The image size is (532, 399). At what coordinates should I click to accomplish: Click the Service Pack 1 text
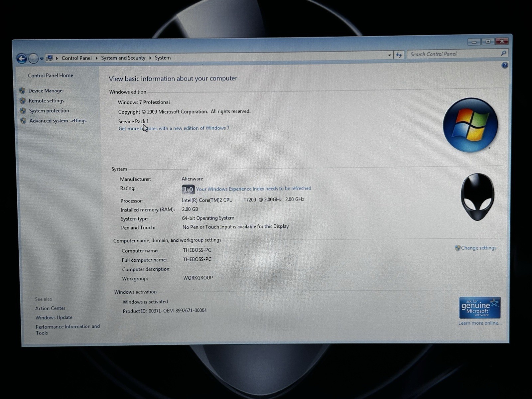(134, 121)
